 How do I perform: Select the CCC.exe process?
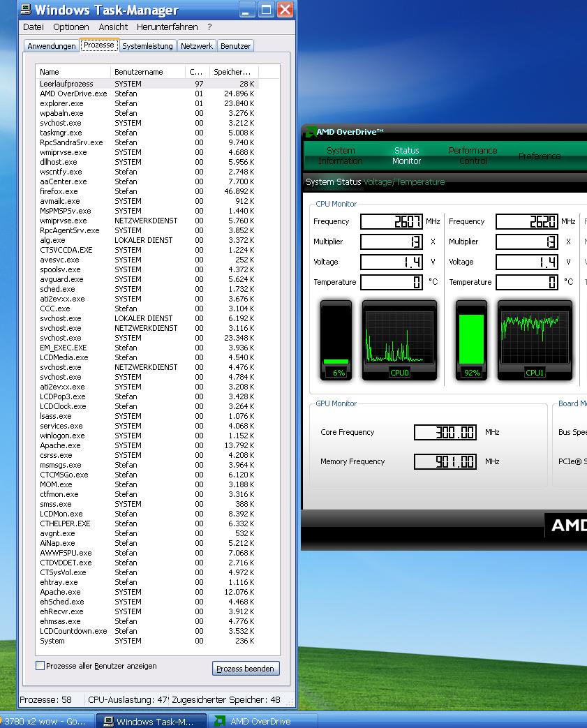click(x=147, y=309)
